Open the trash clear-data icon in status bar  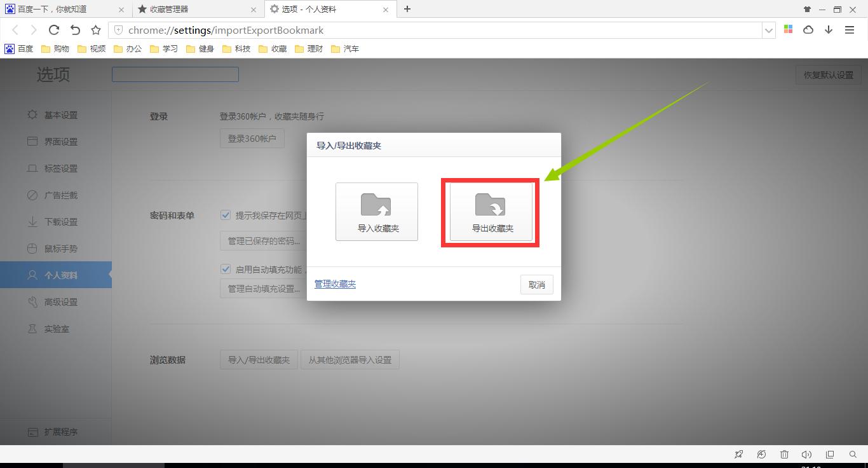tap(784, 454)
